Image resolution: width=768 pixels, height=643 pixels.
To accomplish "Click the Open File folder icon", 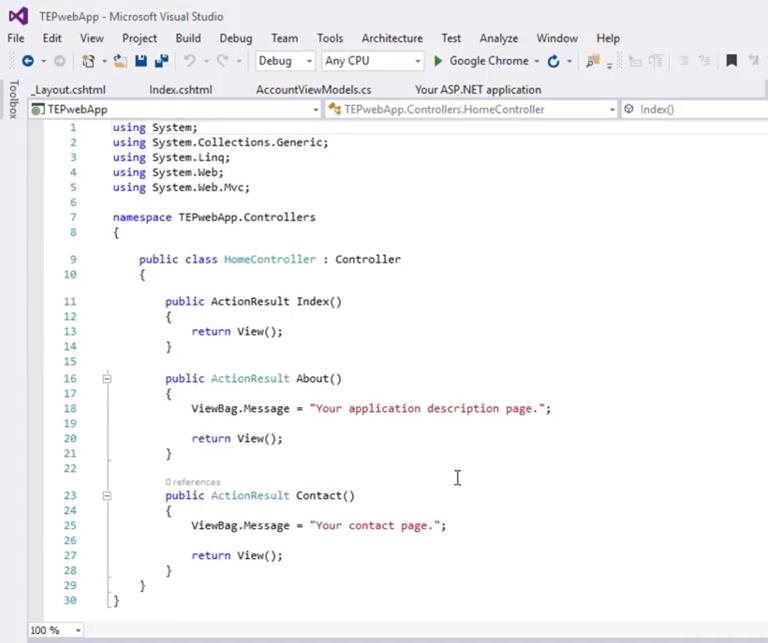I will pyautogui.click(x=120, y=61).
